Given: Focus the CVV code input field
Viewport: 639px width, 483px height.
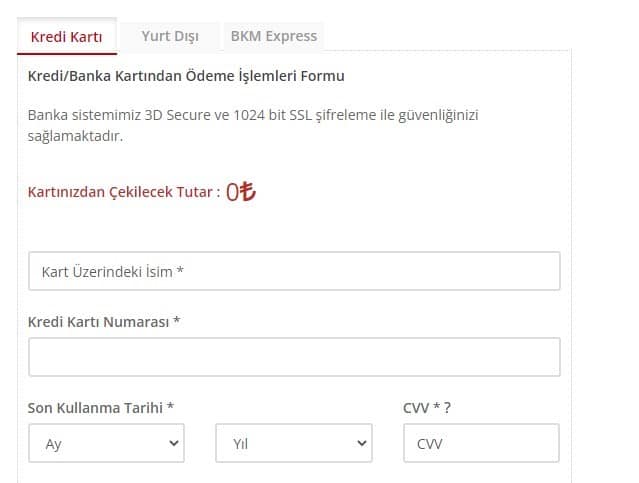Looking at the screenshot, I should pos(481,443).
